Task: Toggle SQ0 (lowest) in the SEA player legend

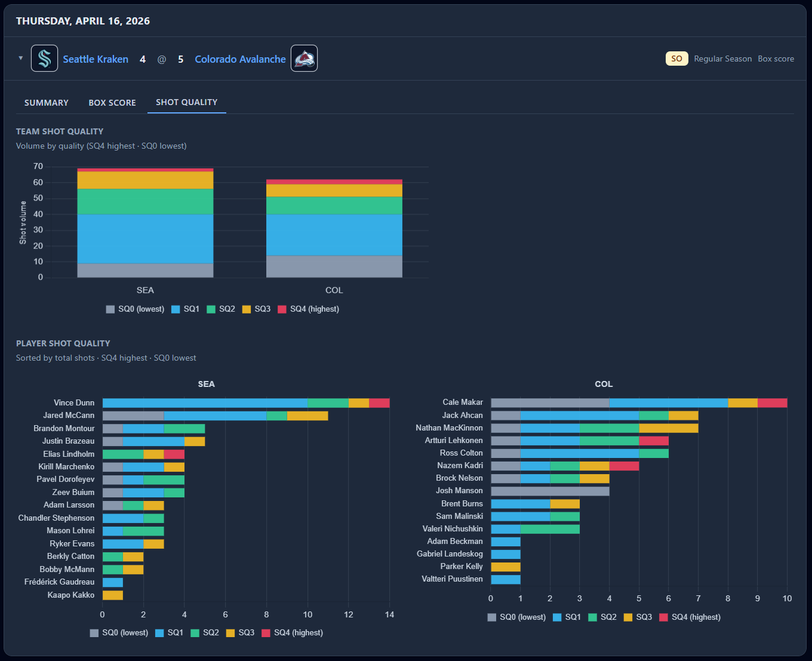Action: 119,632
